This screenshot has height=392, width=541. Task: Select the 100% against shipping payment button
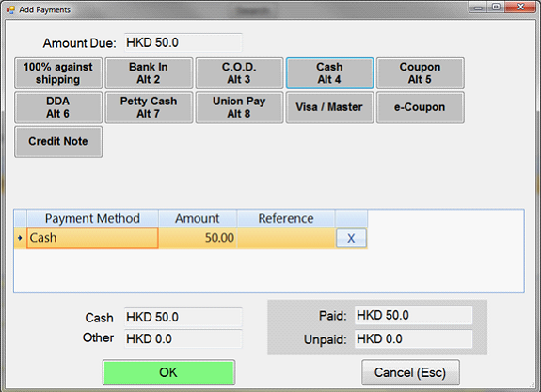58,73
